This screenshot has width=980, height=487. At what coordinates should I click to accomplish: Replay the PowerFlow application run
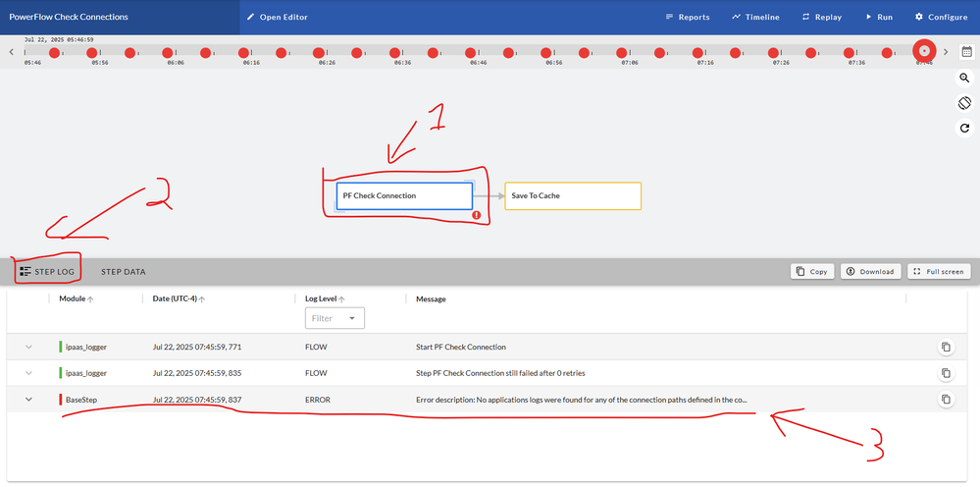pyautogui.click(x=822, y=17)
